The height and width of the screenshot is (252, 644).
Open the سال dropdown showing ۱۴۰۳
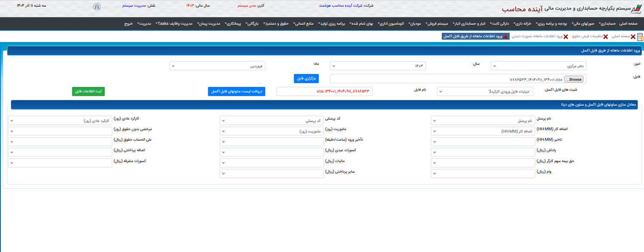[x=378, y=66]
